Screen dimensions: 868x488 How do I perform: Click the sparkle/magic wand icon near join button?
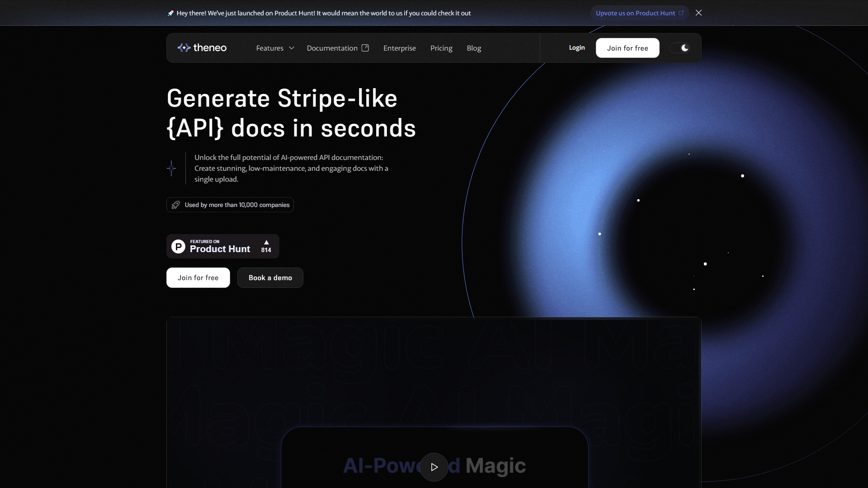tap(171, 168)
